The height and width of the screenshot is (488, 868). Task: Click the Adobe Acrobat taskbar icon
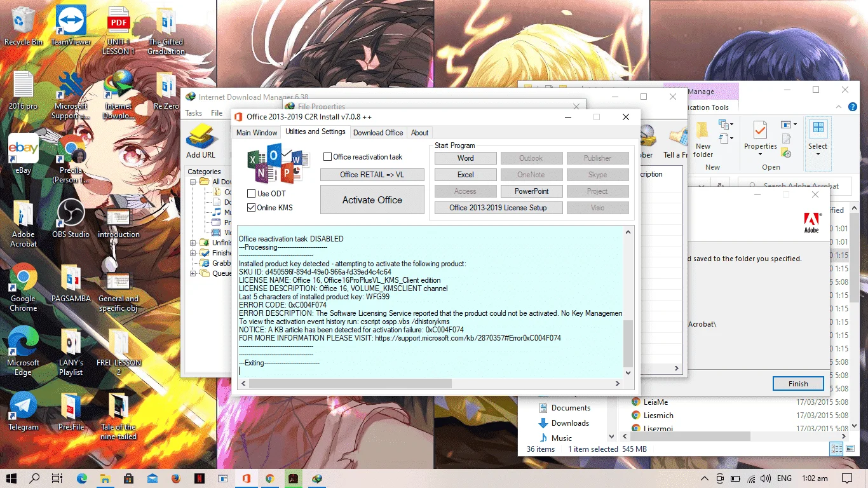(293, 478)
